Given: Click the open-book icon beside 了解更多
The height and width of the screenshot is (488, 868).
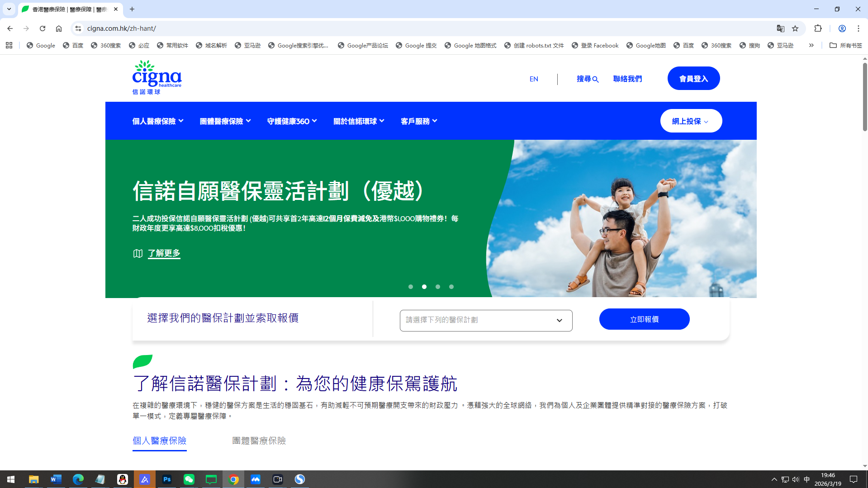Looking at the screenshot, I should coord(138,253).
